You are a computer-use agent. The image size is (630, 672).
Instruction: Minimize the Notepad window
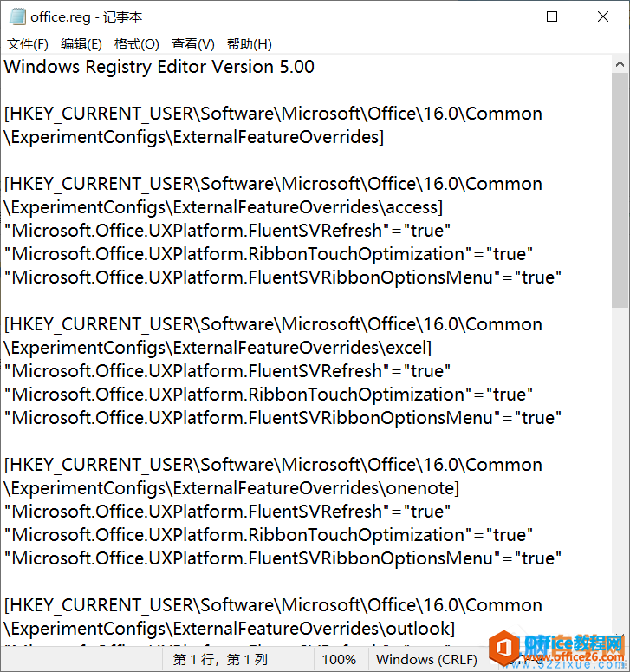502,16
